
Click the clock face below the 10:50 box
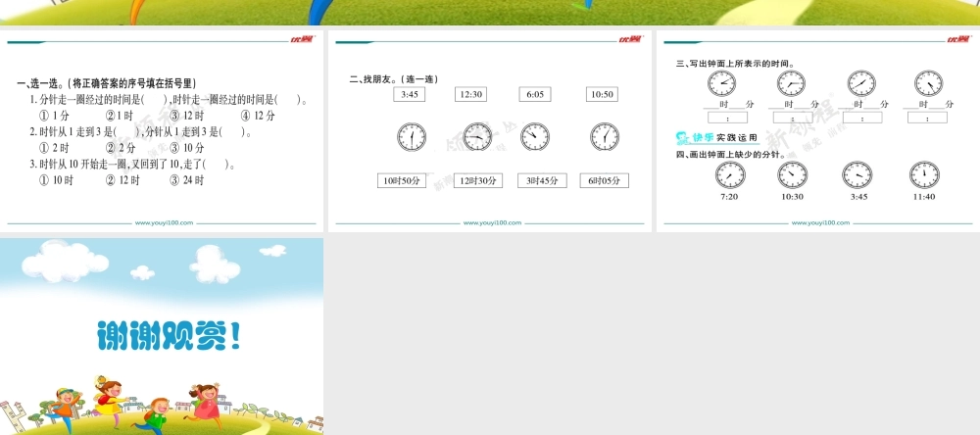tap(605, 136)
